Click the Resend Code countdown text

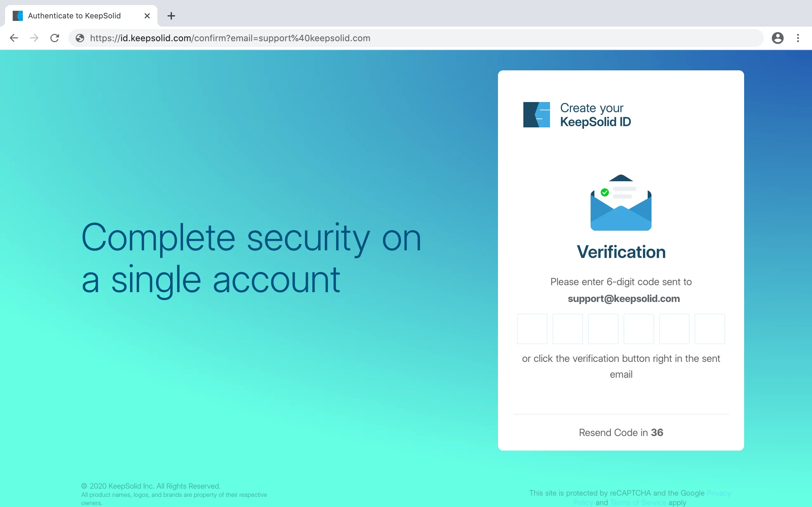click(x=621, y=433)
